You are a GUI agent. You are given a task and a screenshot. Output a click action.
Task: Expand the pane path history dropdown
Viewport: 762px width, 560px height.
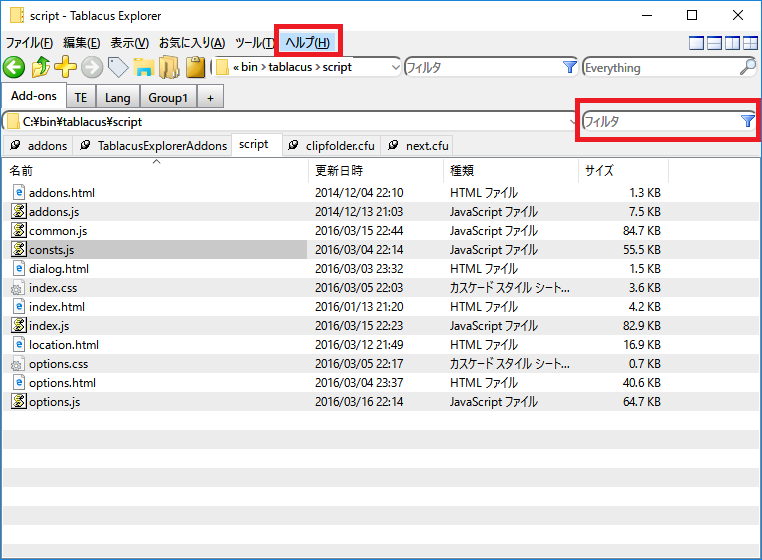(572, 121)
